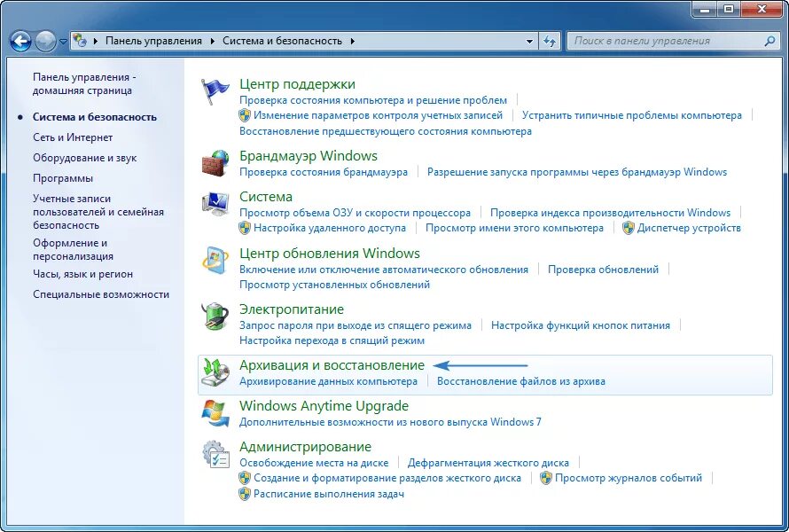Click the Брандмауэр Windows brick wall icon
The width and height of the screenshot is (789, 532).
(215, 162)
